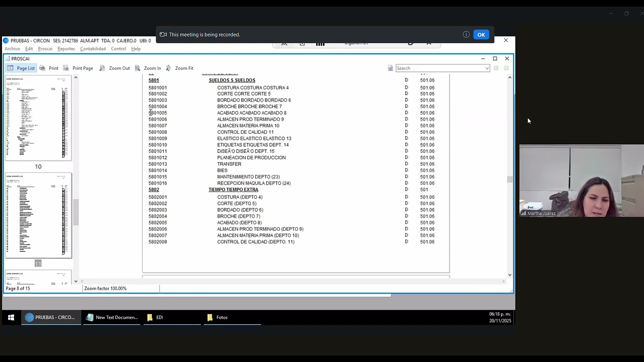
Task: Open the Archivo menu
Action: tap(13, 49)
